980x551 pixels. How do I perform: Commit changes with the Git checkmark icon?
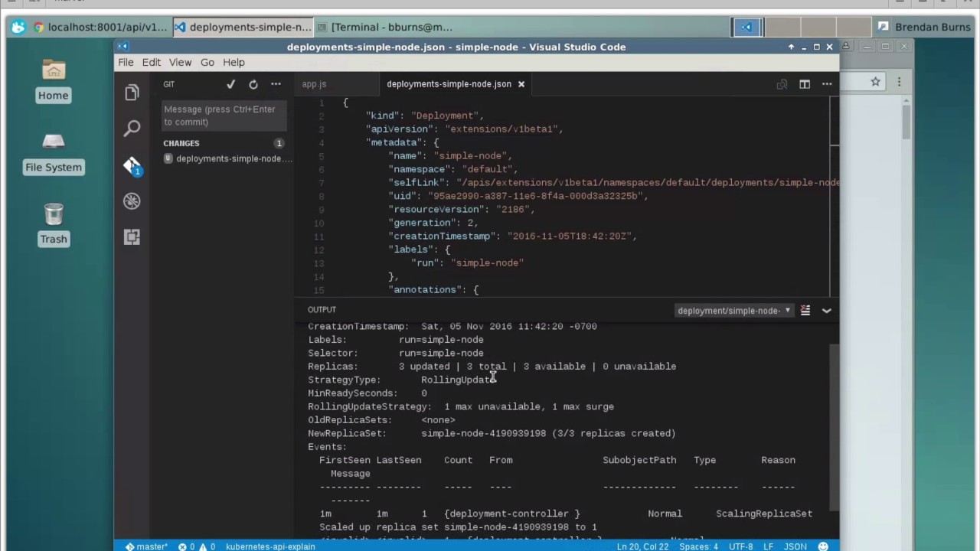(x=230, y=84)
